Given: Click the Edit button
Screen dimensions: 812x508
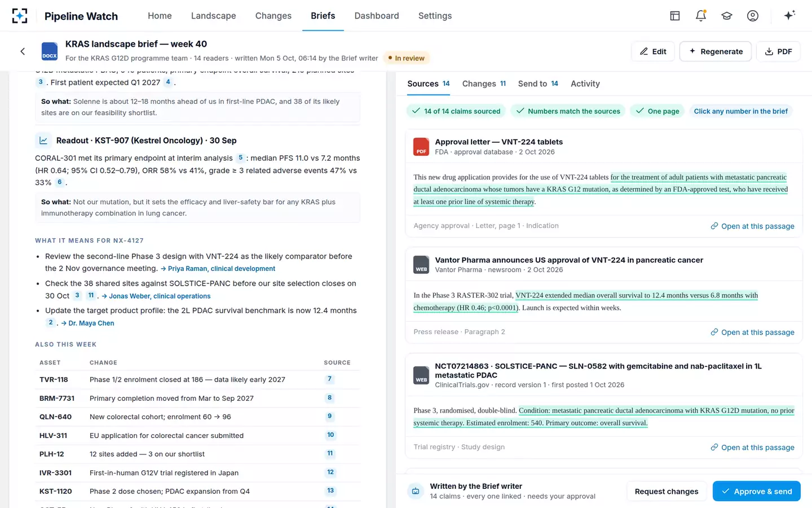Looking at the screenshot, I should pyautogui.click(x=653, y=51).
